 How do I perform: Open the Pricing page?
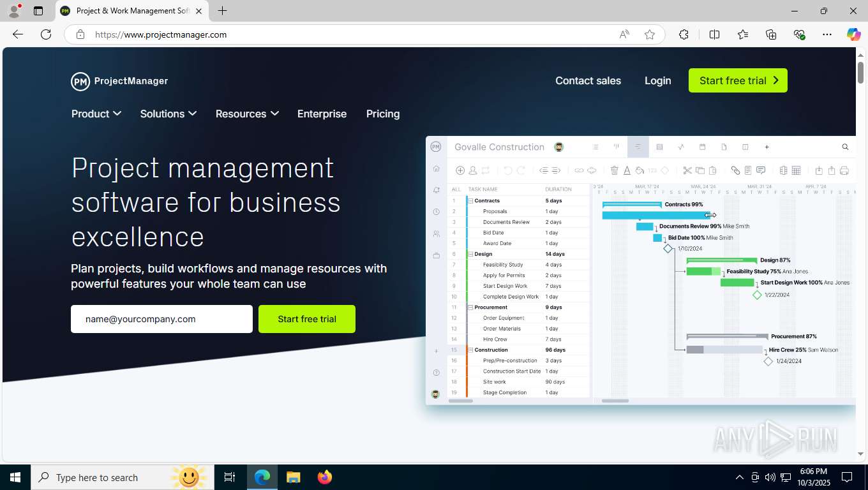click(383, 114)
